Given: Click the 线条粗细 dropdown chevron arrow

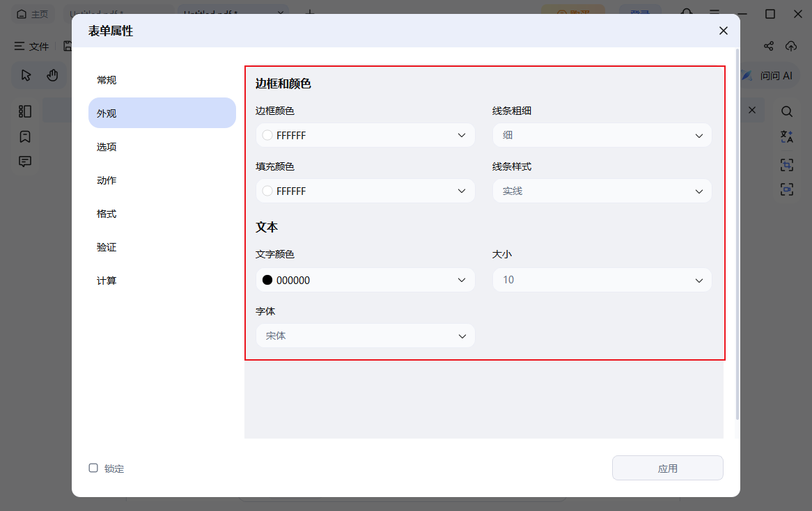Looking at the screenshot, I should pyautogui.click(x=698, y=136).
